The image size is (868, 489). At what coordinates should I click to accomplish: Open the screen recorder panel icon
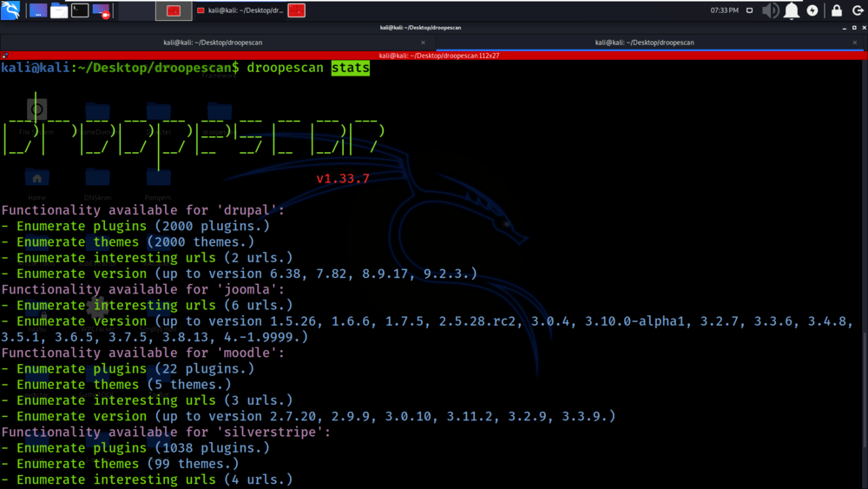click(102, 10)
